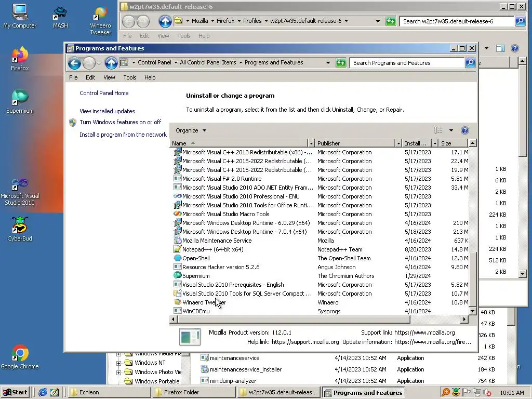Open Installed On column filter dropdown
Screen dimensions: 532x399
[435, 143]
